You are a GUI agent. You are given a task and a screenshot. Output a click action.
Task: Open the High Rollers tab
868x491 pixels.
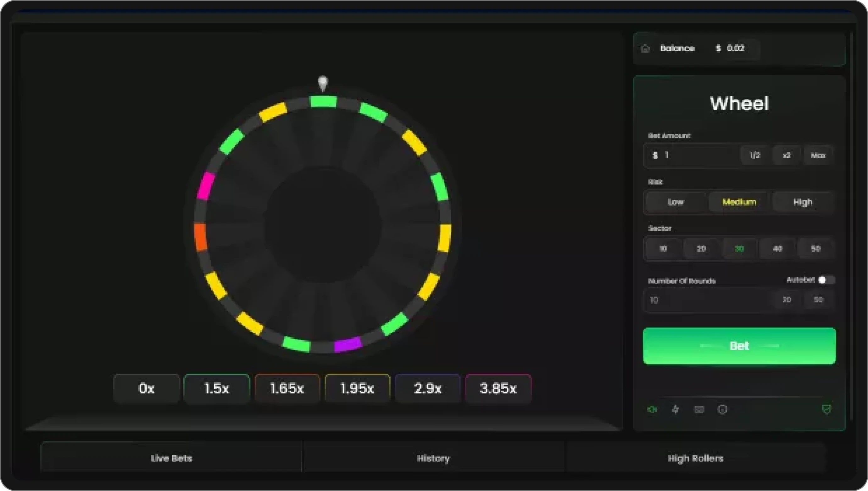pos(695,459)
